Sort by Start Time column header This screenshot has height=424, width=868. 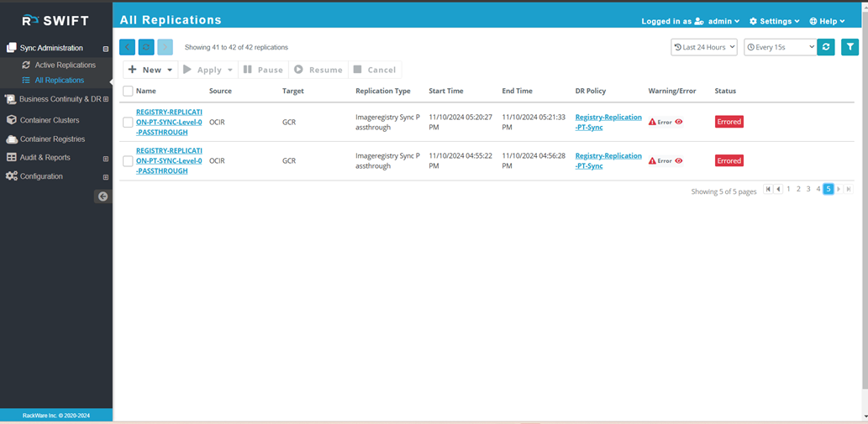(x=446, y=91)
